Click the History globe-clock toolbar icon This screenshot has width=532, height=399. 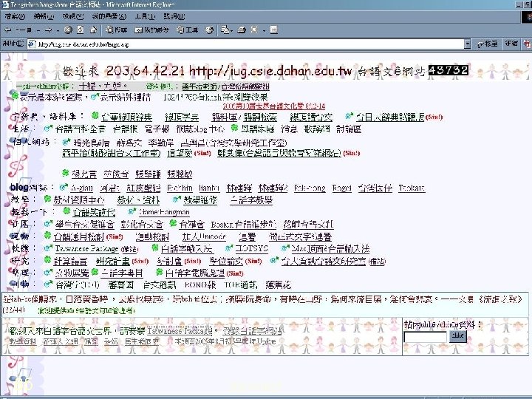click(x=209, y=30)
